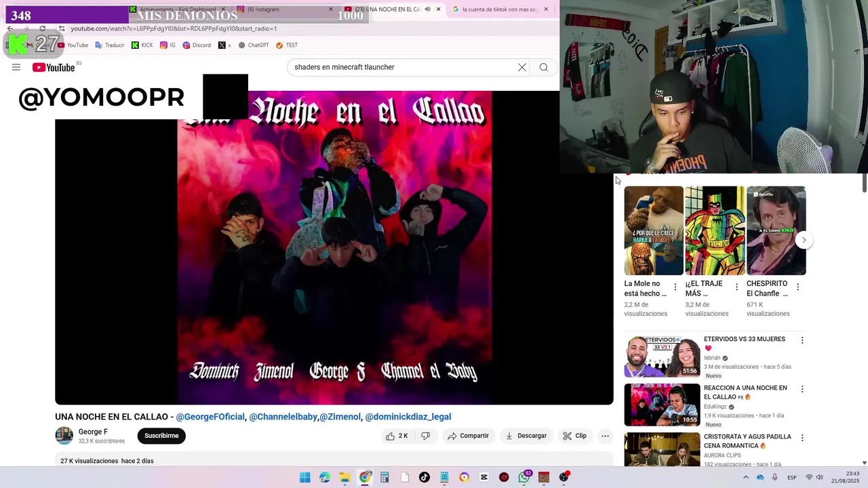Open @GeorgeFOficial link in title
The image size is (868, 488).
210,417
